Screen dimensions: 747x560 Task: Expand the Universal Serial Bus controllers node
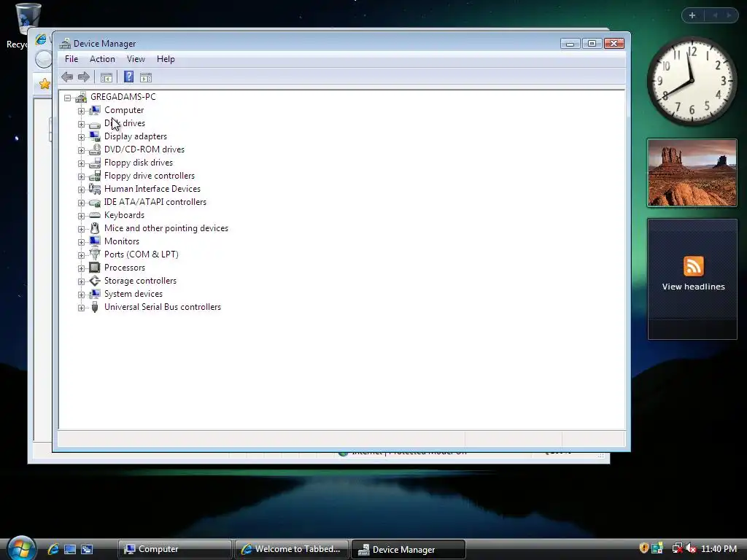[82, 308]
